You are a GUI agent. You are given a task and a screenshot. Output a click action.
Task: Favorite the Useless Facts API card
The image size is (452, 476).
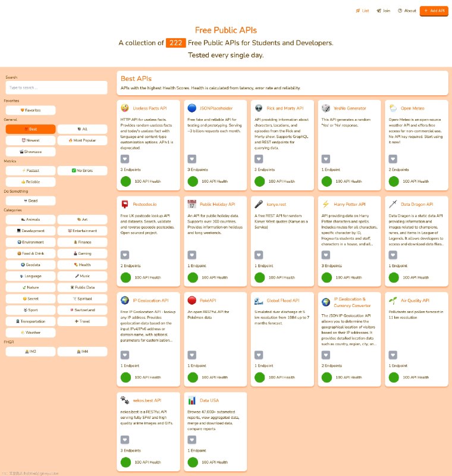click(125, 159)
